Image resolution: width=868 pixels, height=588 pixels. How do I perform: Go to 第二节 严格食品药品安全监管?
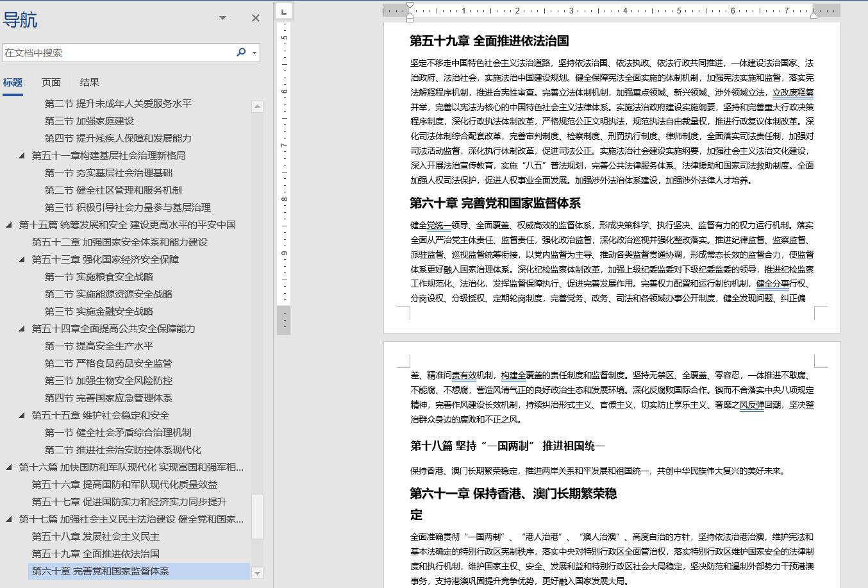click(x=108, y=363)
